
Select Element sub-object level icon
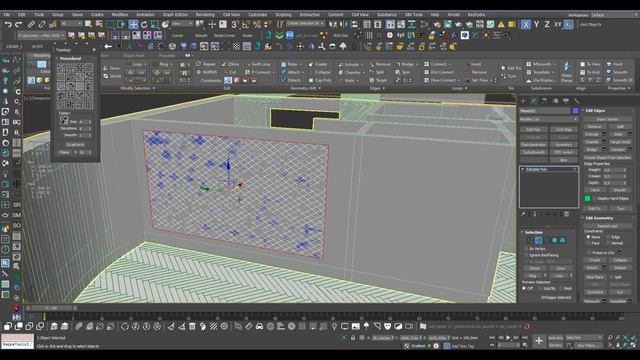[562, 240]
